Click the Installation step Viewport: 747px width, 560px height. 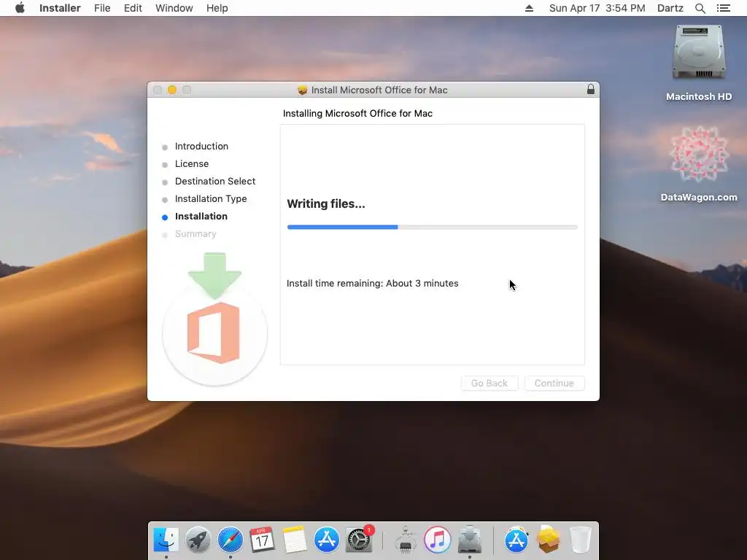tap(201, 216)
